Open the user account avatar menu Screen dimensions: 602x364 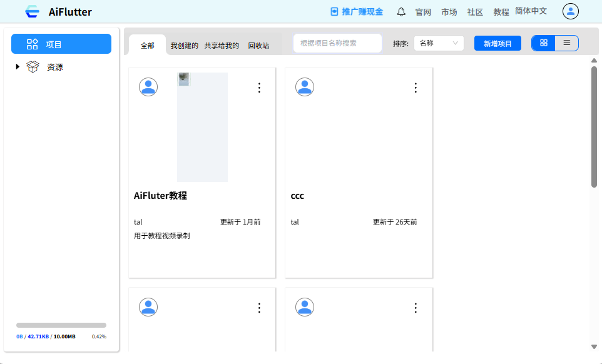point(570,11)
